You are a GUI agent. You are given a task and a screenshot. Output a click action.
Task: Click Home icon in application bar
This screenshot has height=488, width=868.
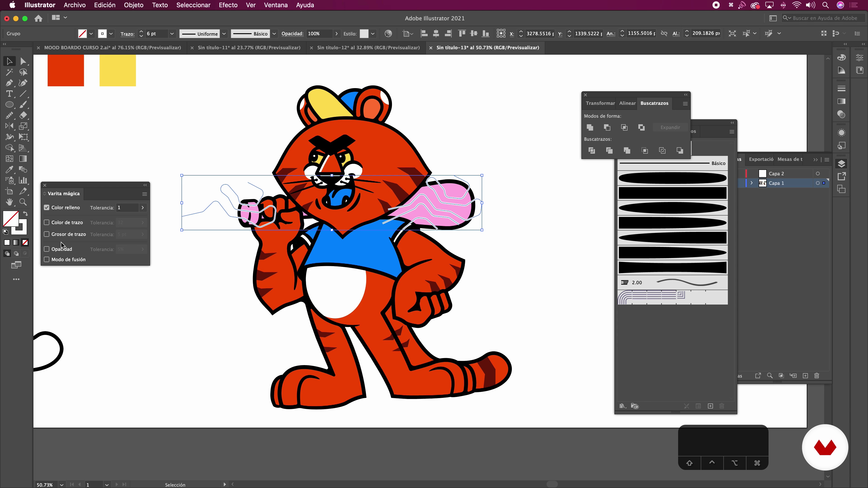pyautogui.click(x=38, y=18)
